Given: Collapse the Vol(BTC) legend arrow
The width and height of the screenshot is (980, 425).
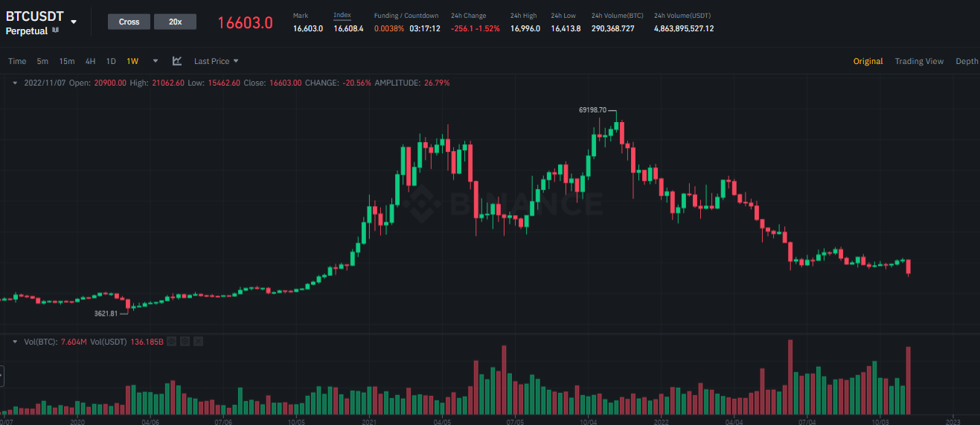Looking at the screenshot, I should [x=16, y=342].
